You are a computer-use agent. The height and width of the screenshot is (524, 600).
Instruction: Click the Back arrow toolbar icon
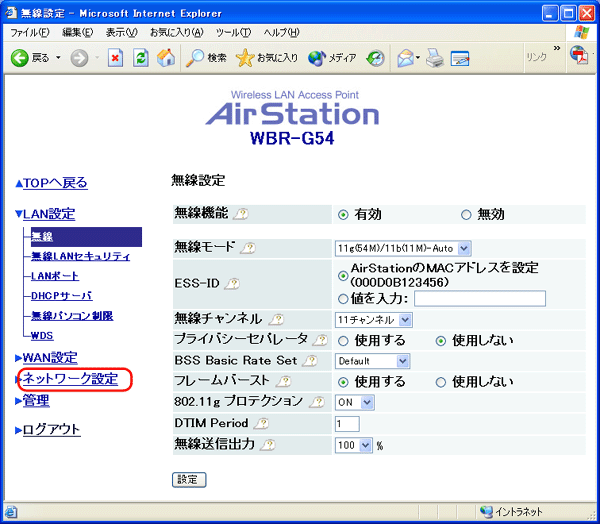tap(20, 58)
